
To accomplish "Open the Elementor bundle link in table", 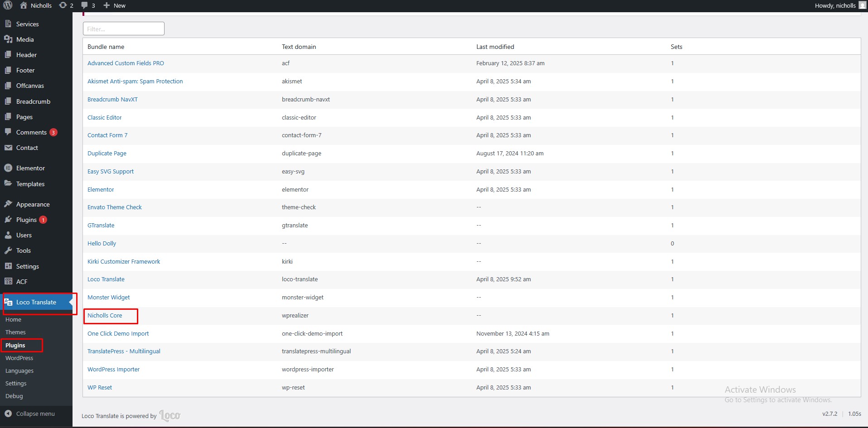I will click(101, 189).
